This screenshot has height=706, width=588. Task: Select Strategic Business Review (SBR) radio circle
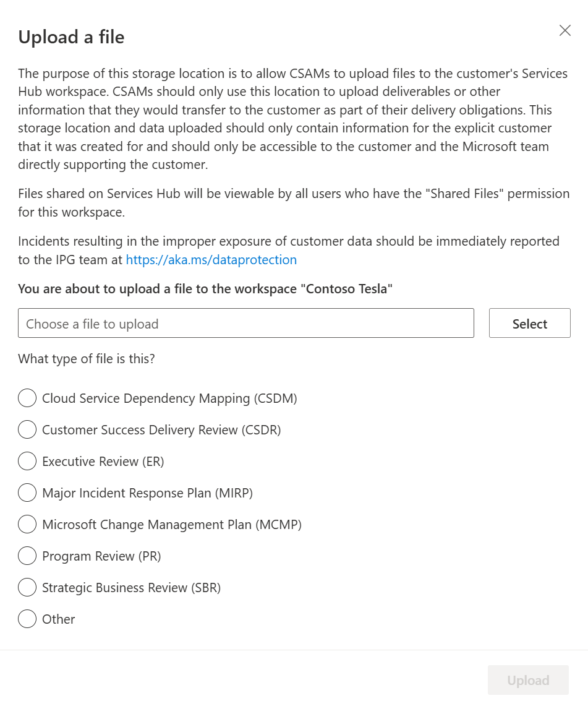27,587
